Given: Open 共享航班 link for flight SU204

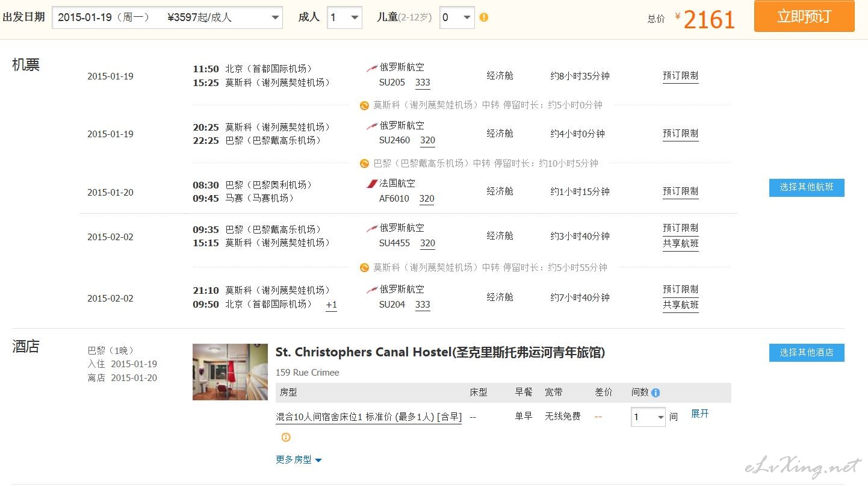Looking at the screenshot, I should pyautogui.click(x=681, y=305).
